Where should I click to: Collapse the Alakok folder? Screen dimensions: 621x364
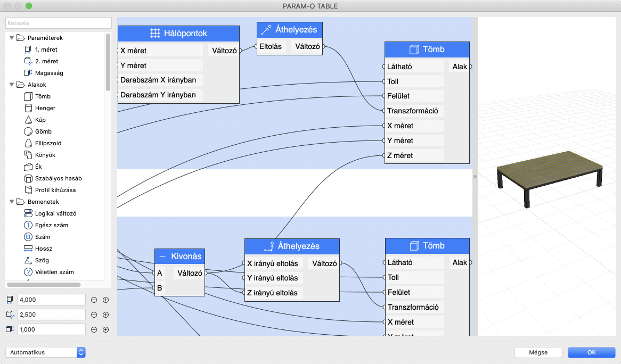(12, 85)
